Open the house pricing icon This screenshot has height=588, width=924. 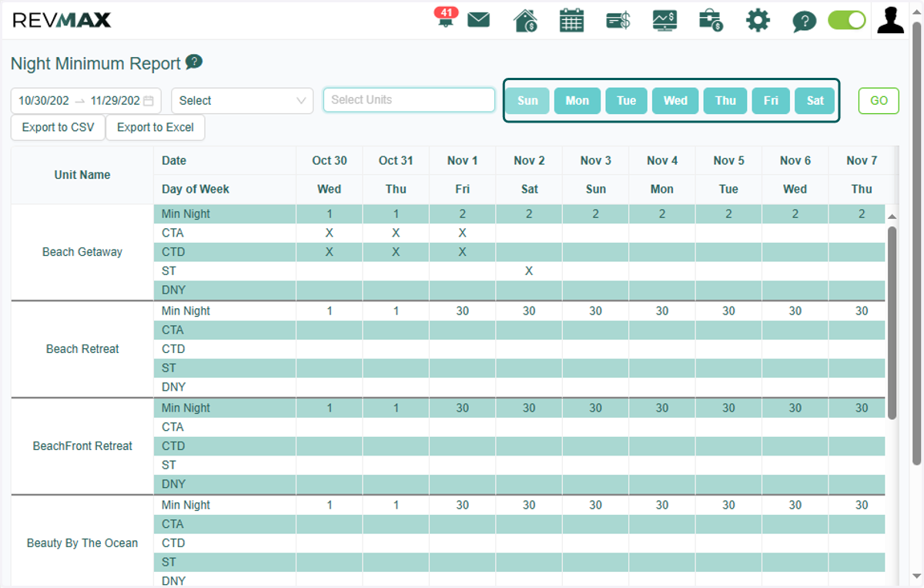pyautogui.click(x=525, y=20)
